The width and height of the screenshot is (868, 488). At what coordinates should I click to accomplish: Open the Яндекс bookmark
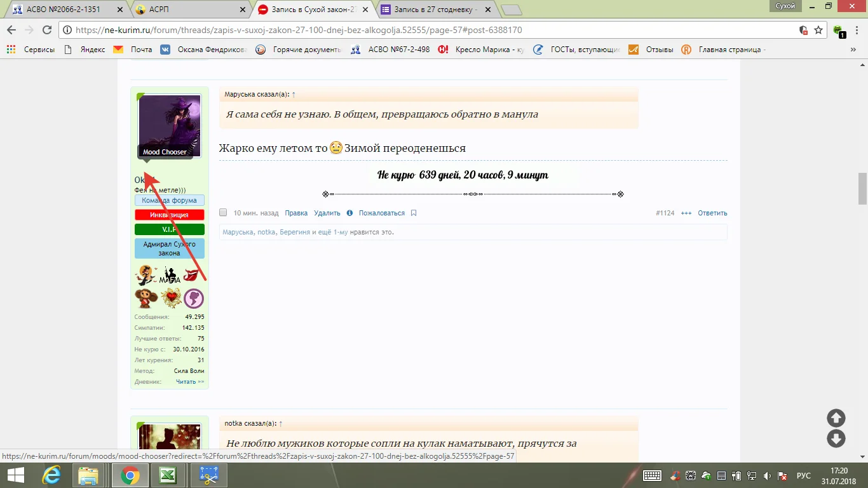pos(86,50)
